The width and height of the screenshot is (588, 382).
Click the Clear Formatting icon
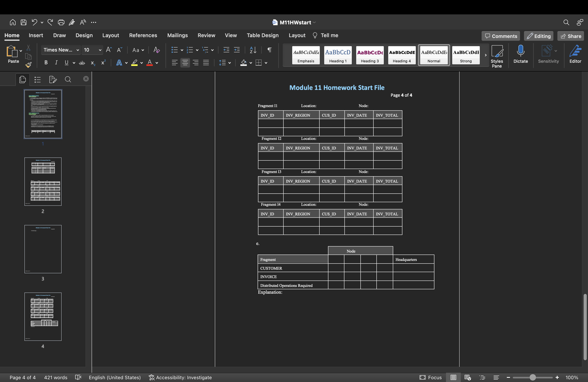coord(156,50)
